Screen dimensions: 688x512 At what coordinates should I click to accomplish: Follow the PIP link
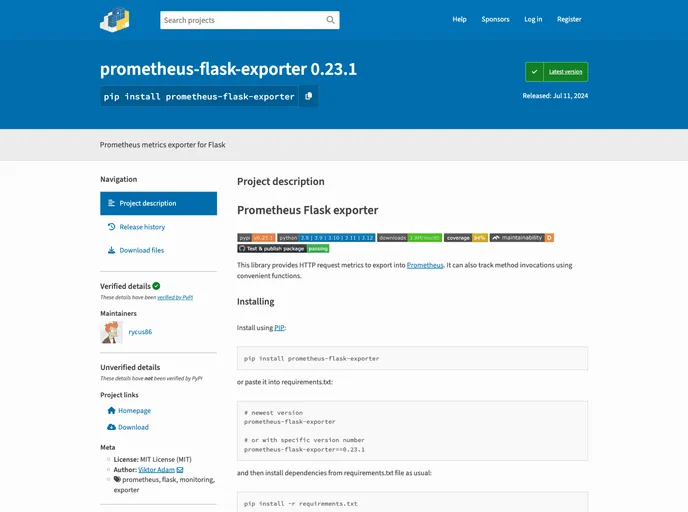pos(279,328)
